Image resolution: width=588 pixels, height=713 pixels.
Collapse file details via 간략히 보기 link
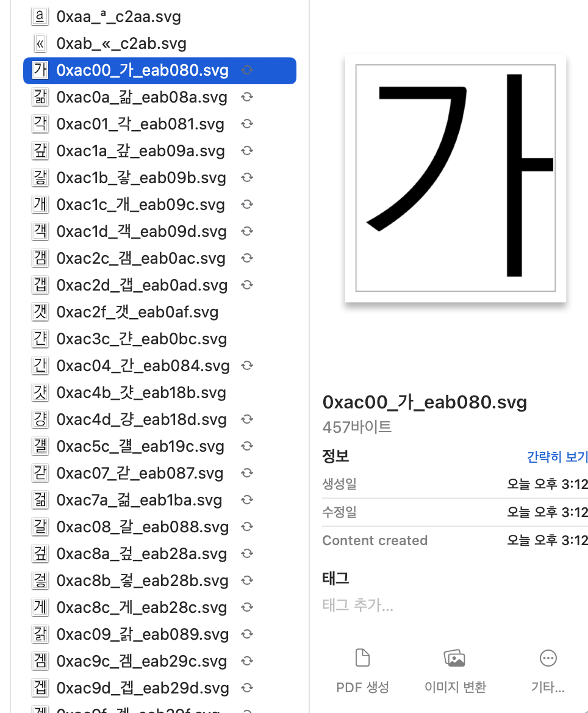557,457
